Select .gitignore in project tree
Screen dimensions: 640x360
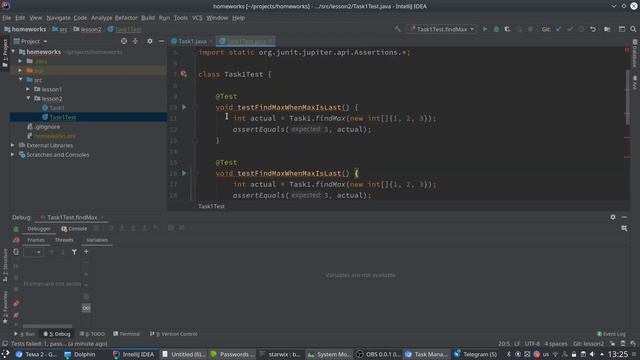pyautogui.click(x=44, y=127)
